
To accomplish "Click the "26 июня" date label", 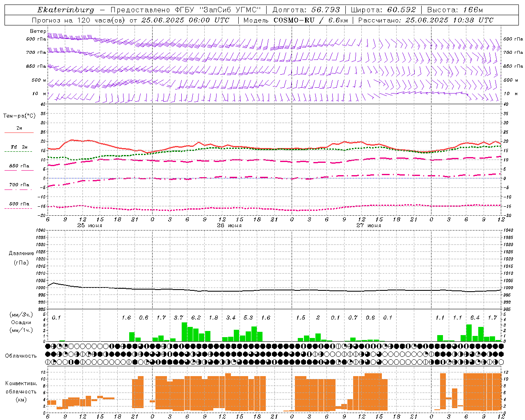I will click(229, 226).
